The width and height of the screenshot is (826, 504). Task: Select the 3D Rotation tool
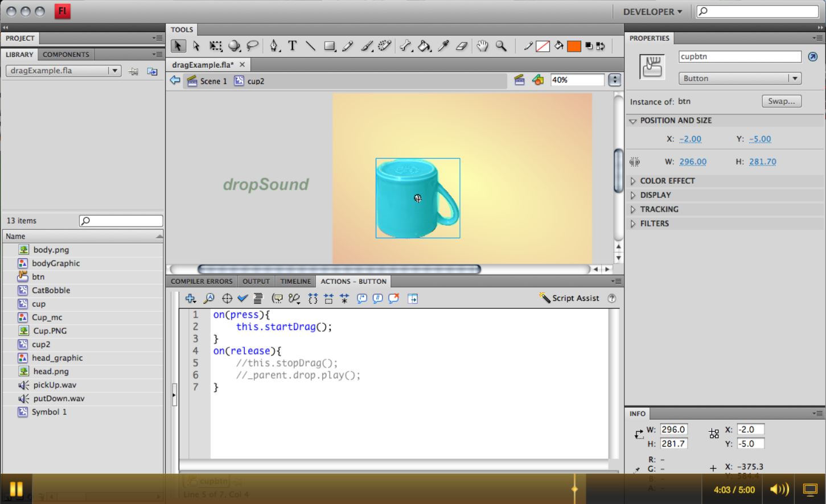coord(234,46)
